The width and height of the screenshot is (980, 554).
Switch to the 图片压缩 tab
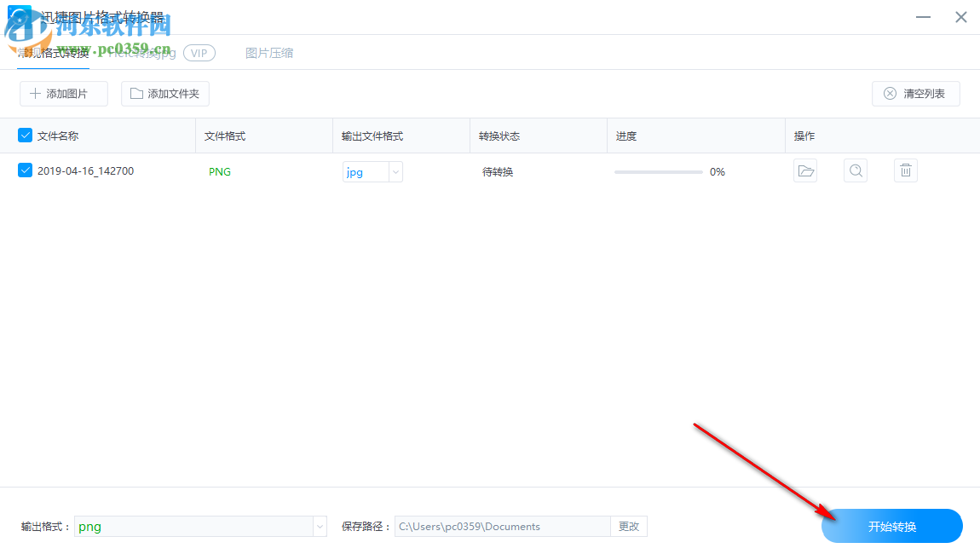pyautogui.click(x=269, y=52)
